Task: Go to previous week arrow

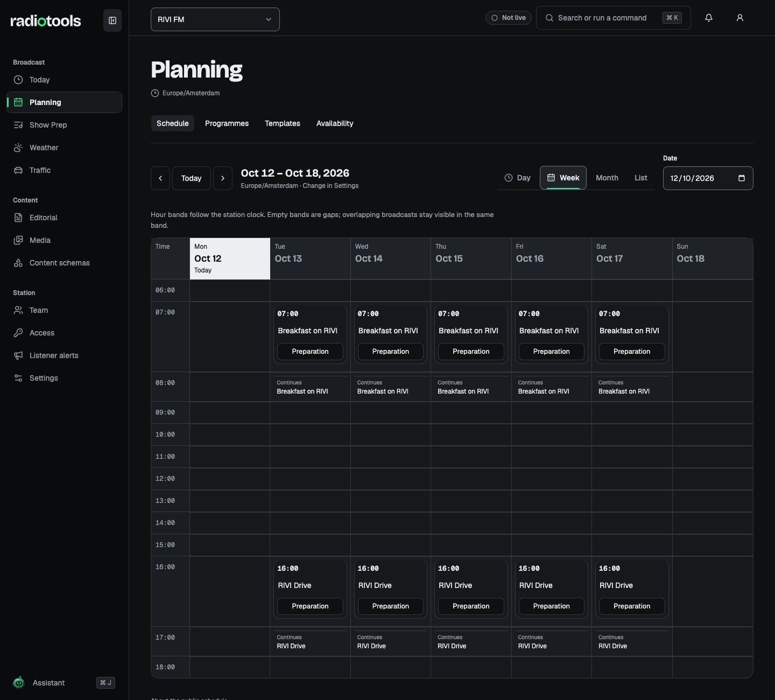Action: click(160, 178)
